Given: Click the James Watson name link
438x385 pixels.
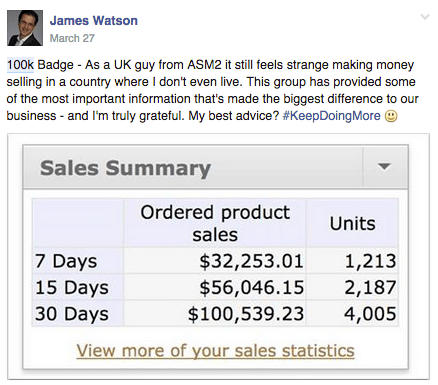Looking at the screenshot, I should coord(94,21).
